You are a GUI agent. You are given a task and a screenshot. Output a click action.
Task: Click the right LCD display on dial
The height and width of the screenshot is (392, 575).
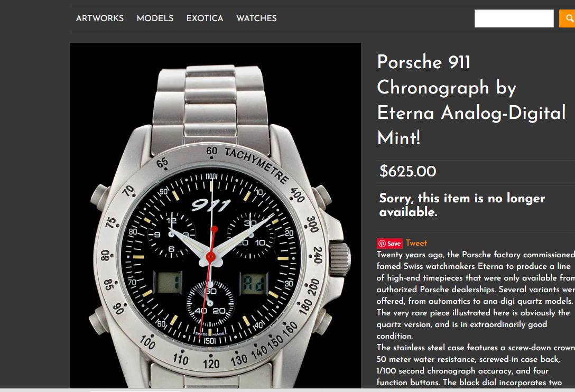tap(254, 283)
